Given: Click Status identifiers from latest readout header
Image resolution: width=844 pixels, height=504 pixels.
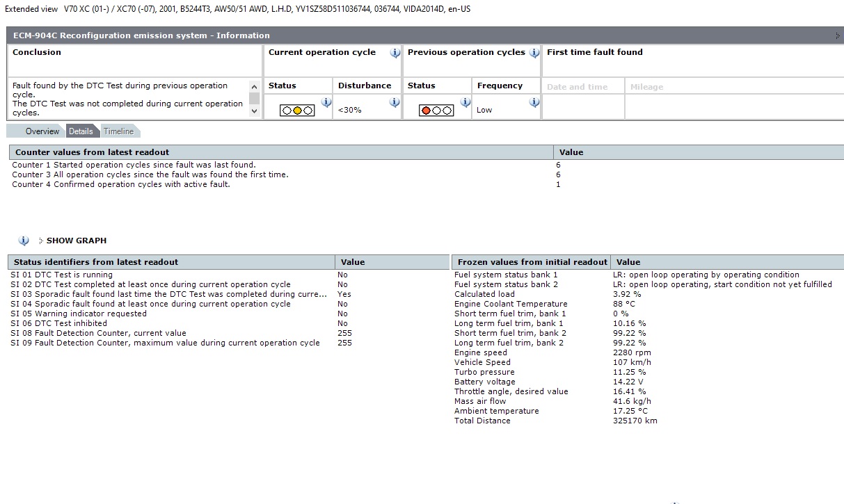Looking at the screenshot, I should click(96, 262).
